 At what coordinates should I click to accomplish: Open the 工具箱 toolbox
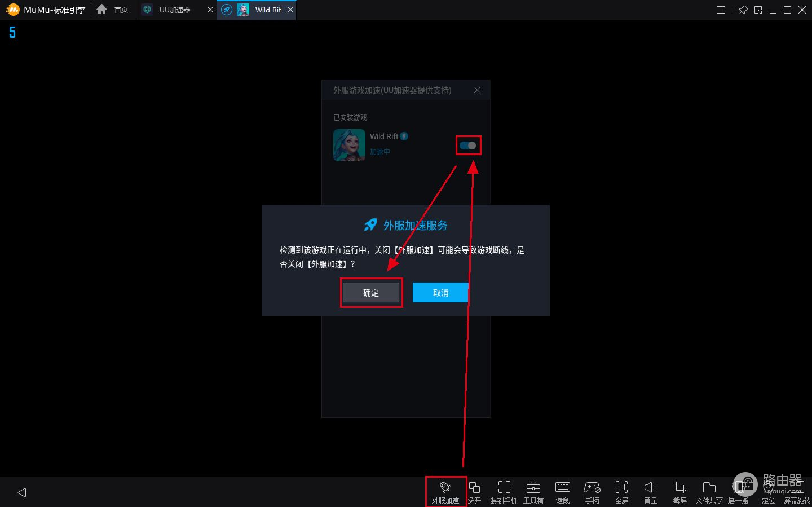tap(533, 492)
